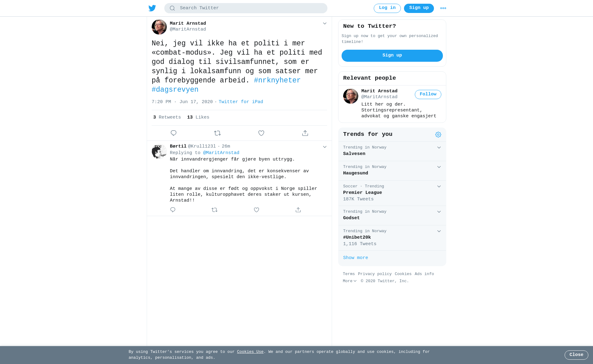Retweet the main tweet by Marit Arnstad
The height and width of the screenshot is (364, 593).
tap(217, 133)
